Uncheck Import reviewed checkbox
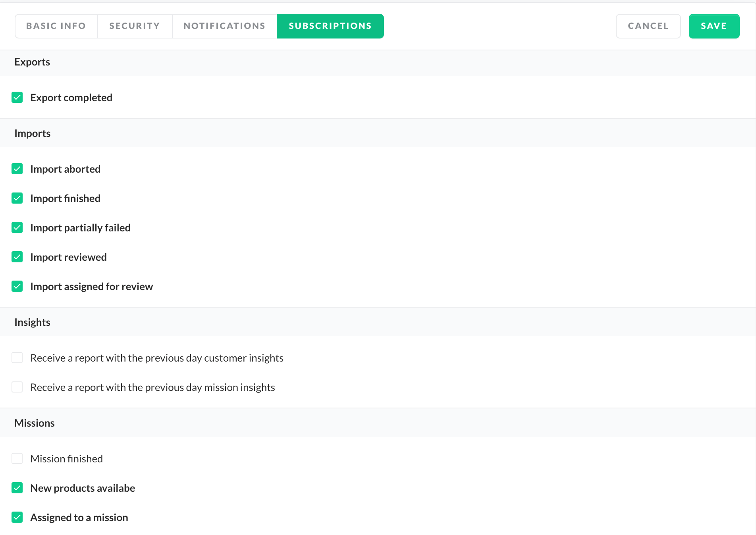Image resolution: width=756 pixels, height=535 pixels. click(x=17, y=257)
